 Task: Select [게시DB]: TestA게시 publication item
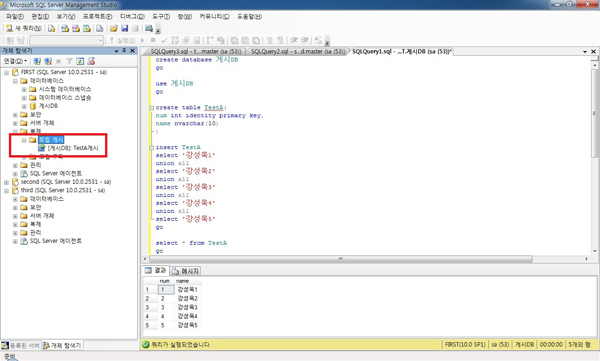click(x=73, y=148)
